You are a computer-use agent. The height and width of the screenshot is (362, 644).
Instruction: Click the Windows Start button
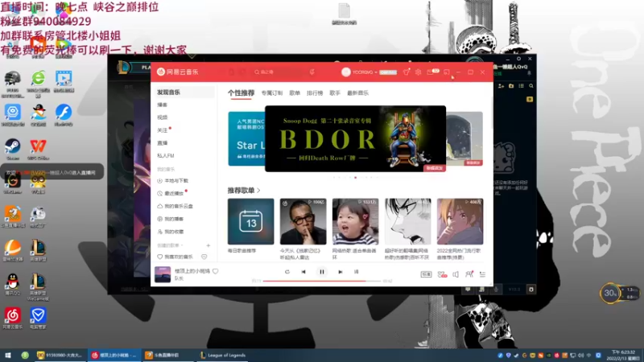click(8, 356)
